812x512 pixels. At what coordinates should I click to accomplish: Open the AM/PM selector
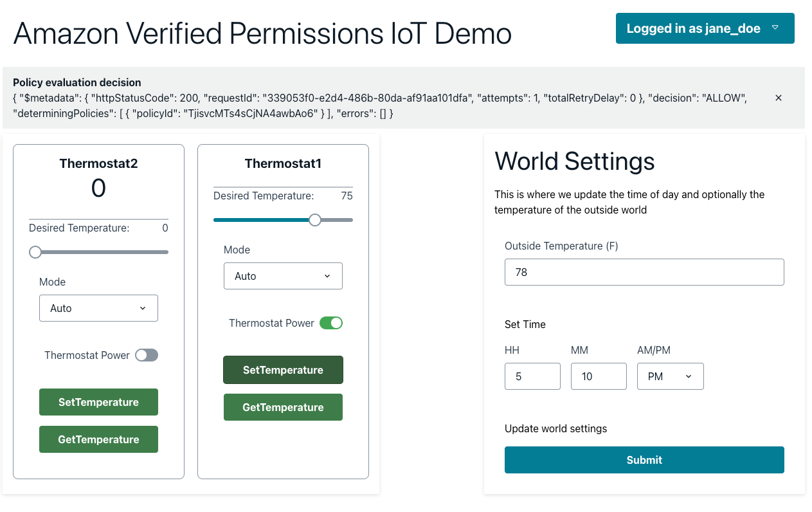tap(670, 376)
